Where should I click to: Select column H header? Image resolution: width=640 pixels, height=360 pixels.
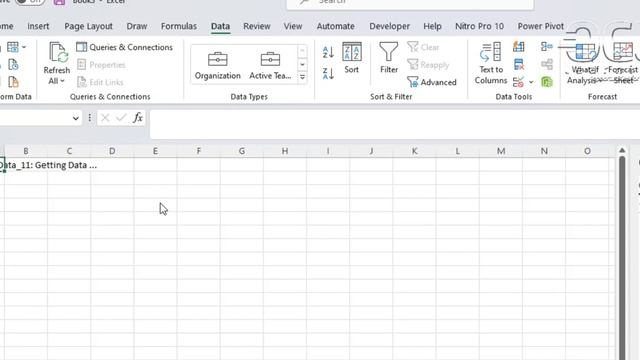coord(285,151)
